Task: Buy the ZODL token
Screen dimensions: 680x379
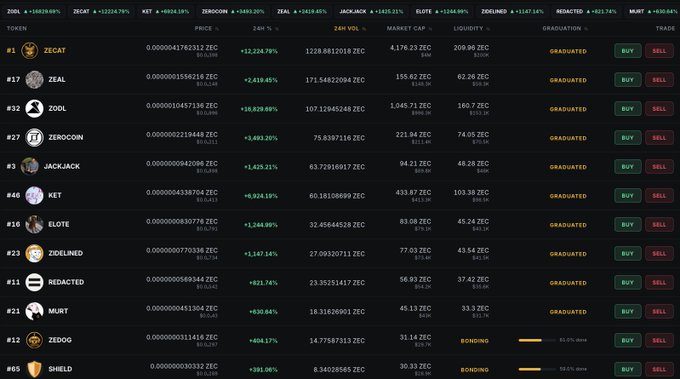Action: click(x=628, y=109)
